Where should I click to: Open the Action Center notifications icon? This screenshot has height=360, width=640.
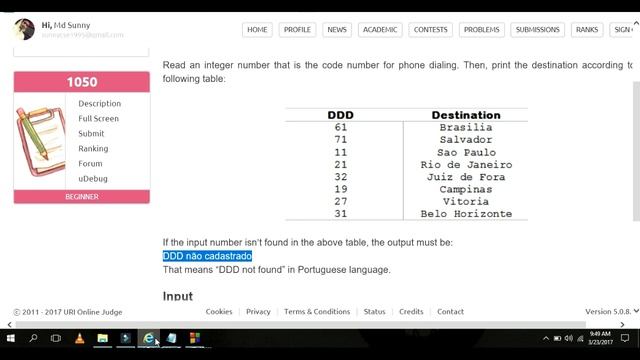click(x=625, y=338)
